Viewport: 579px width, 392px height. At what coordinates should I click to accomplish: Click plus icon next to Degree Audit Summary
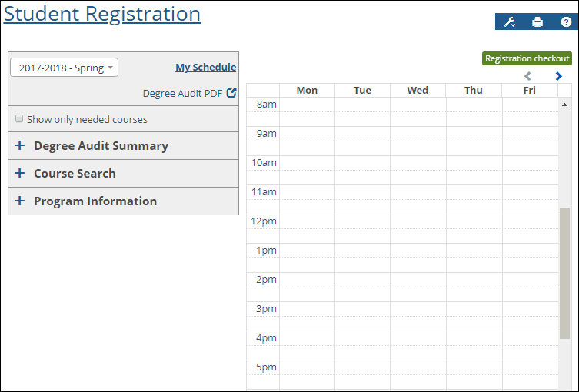click(20, 145)
